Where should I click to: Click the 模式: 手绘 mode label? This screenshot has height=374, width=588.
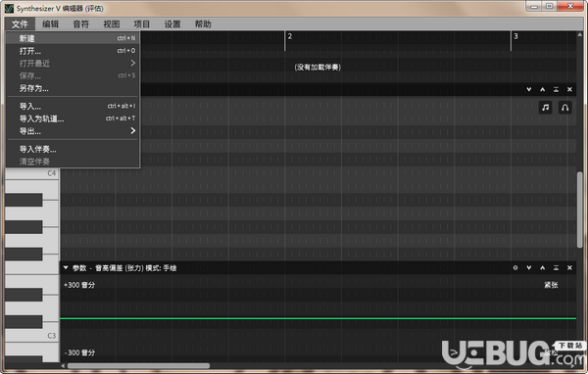coord(161,268)
